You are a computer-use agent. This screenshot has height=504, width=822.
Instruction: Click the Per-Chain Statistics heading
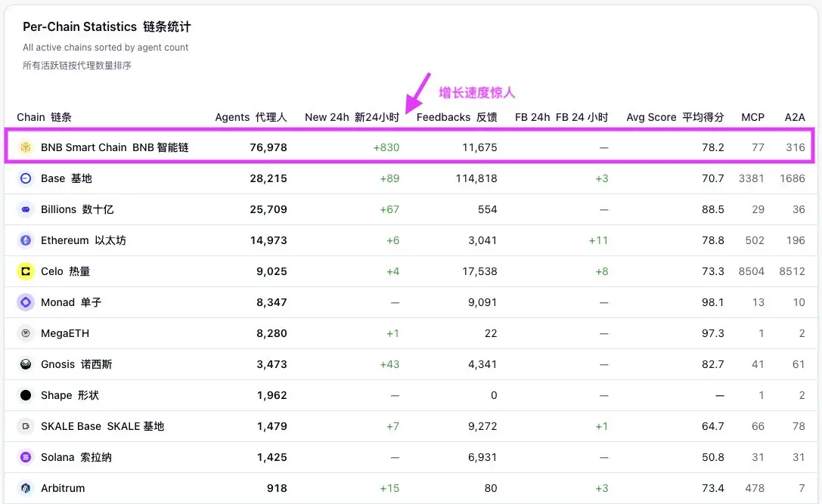click(x=107, y=26)
